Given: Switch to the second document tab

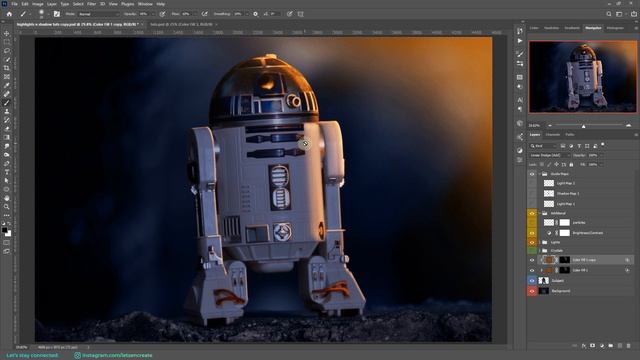Looking at the screenshot, I should click(181, 24).
